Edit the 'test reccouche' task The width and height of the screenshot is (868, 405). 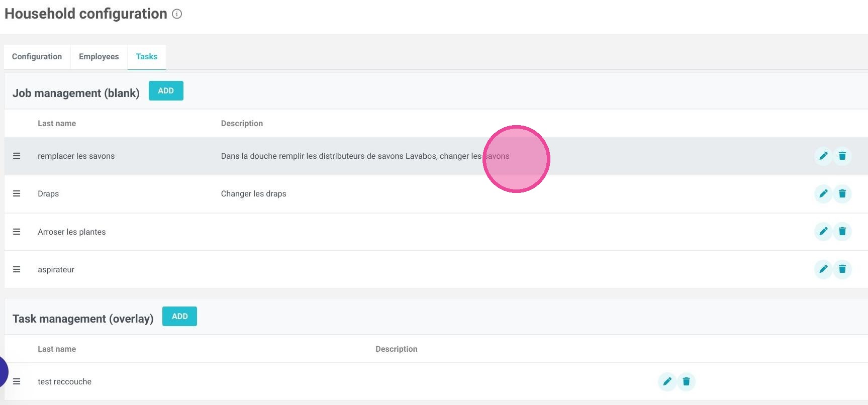click(667, 381)
